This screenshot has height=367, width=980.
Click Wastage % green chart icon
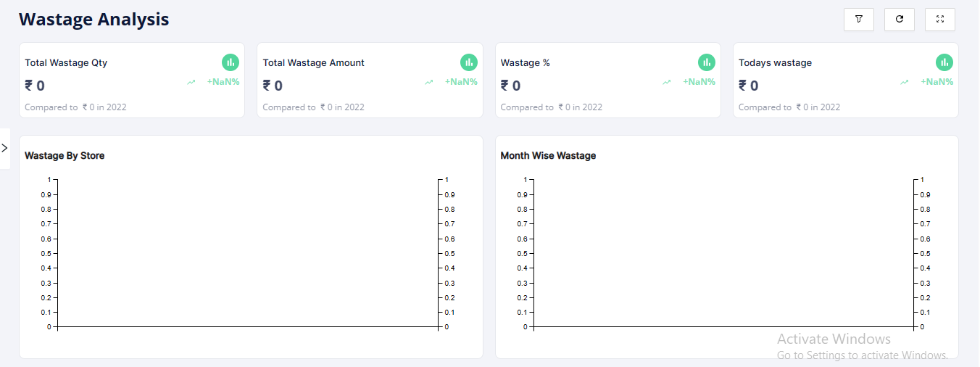tap(707, 62)
